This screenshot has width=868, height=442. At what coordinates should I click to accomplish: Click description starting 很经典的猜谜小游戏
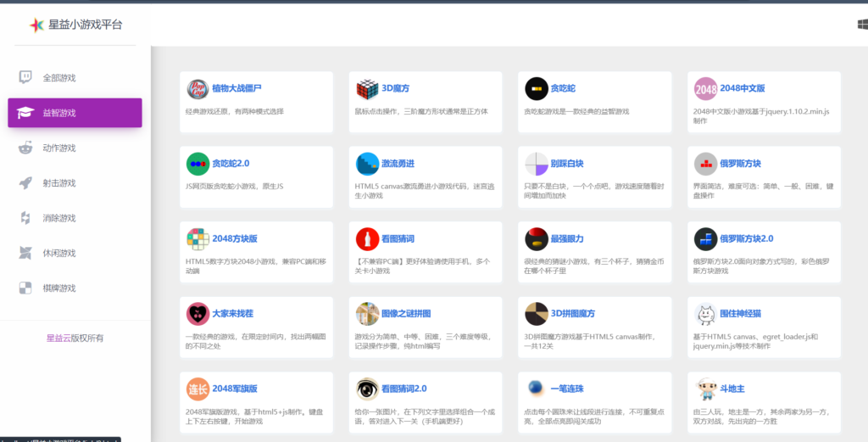click(594, 266)
